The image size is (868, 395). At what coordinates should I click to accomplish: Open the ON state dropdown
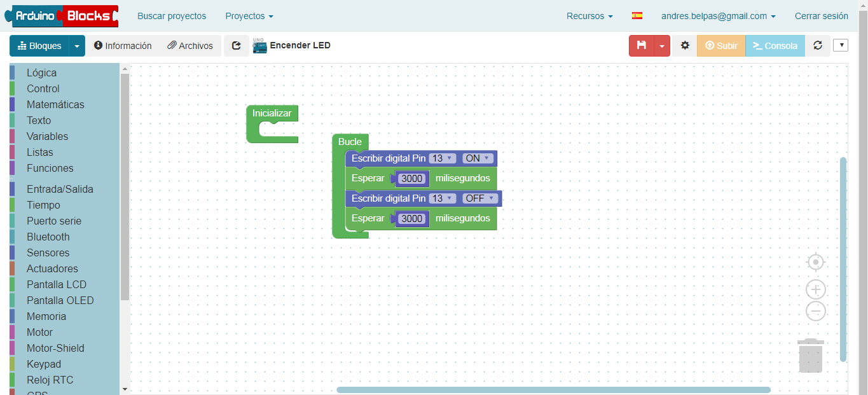coord(478,158)
